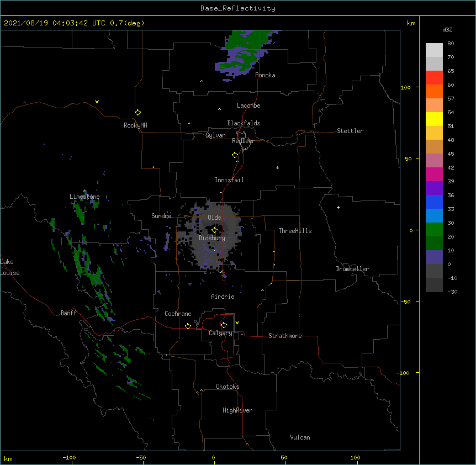Click the RockyMH label

pyautogui.click(x=135, y=125)
